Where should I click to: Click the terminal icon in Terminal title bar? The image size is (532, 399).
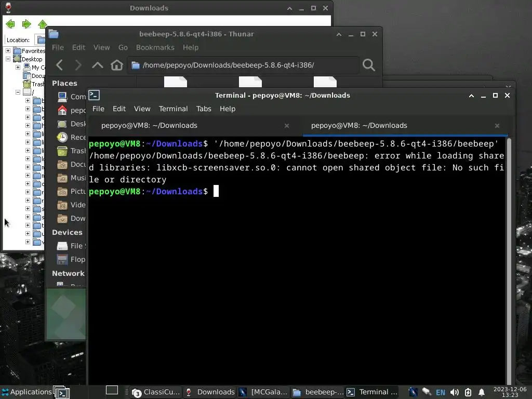click(x=94, y=96)
